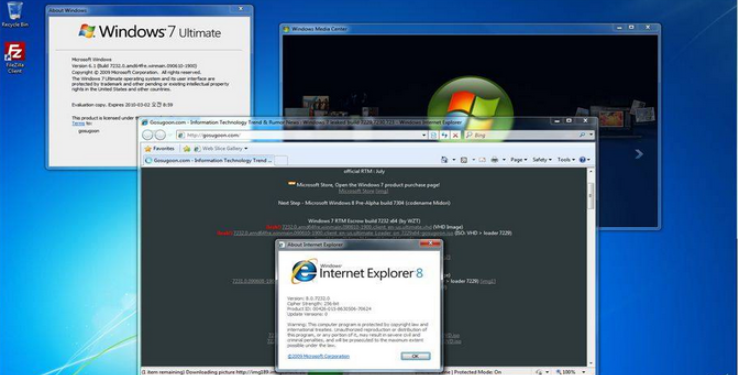Screen dimensions: 738x375
Task: Open a new tab in Internet Explorer
Action: (281, 160)
